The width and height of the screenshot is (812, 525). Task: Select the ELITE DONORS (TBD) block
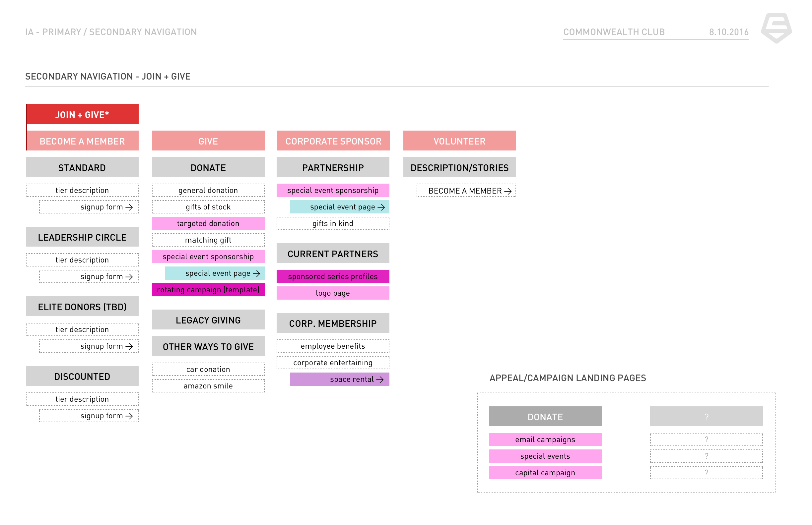[x=82, y=307]
